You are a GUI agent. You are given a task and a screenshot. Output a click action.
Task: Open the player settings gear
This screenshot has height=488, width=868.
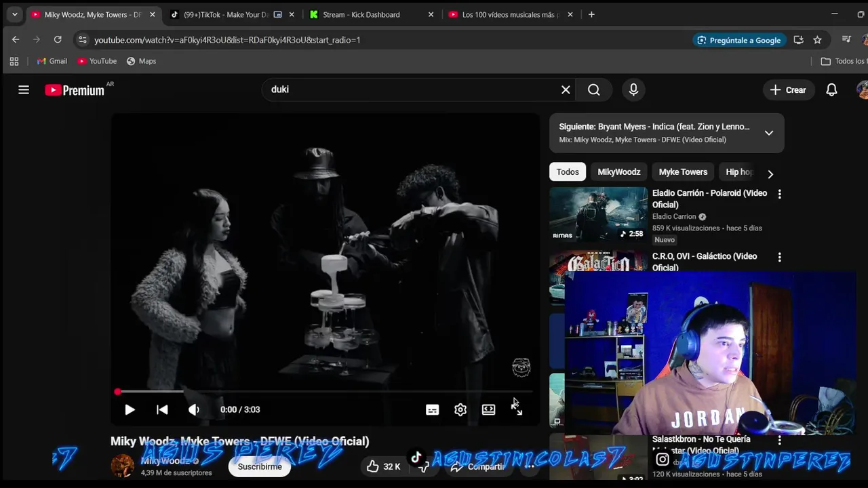(460, 409)
